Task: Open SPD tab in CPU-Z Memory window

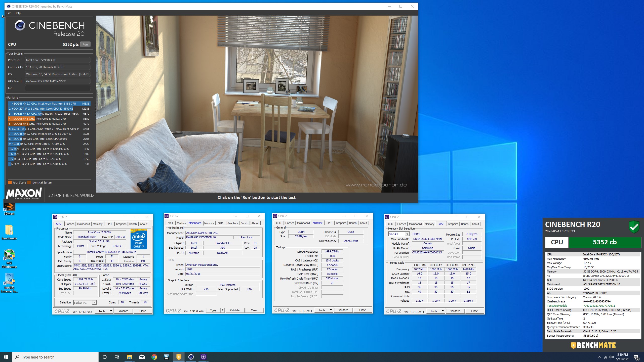Action: tap(329, 223)
